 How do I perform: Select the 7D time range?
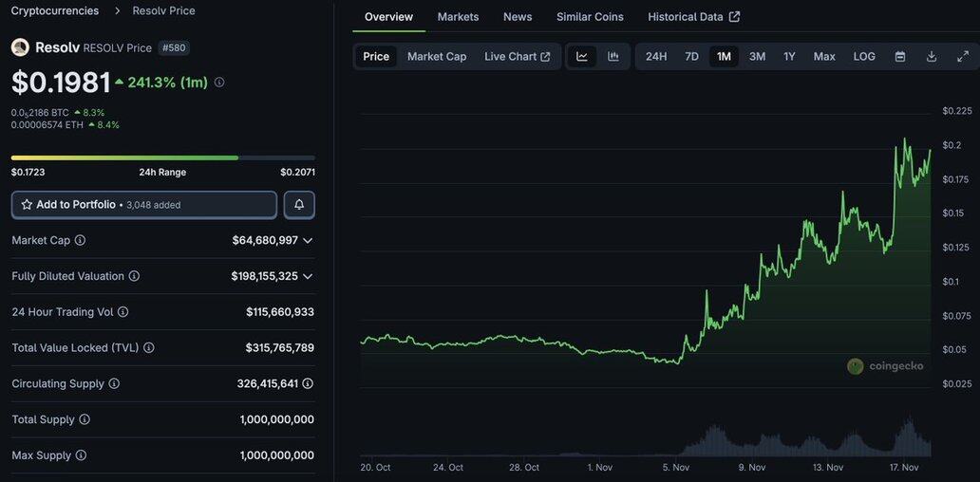point(691,57)
